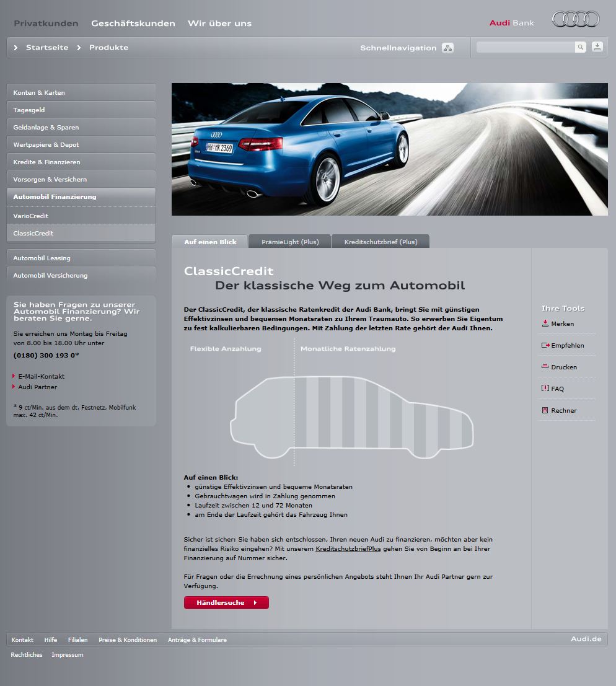Viewport: 616px width, 686px height.
Task: Open the Schnellnavigation link
Action: tap(398, 48)
